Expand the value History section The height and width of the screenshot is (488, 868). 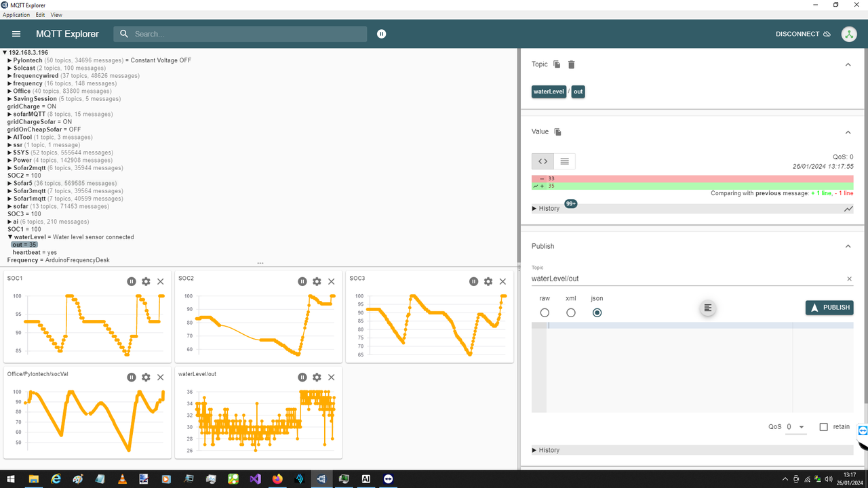tap(546, 209)
